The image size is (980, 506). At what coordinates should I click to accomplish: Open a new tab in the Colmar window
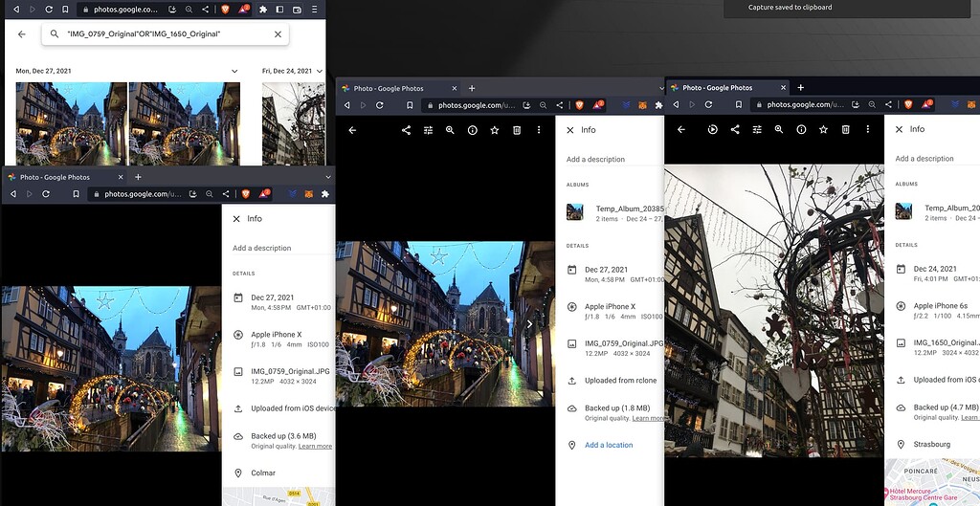[x=138, y=177]
